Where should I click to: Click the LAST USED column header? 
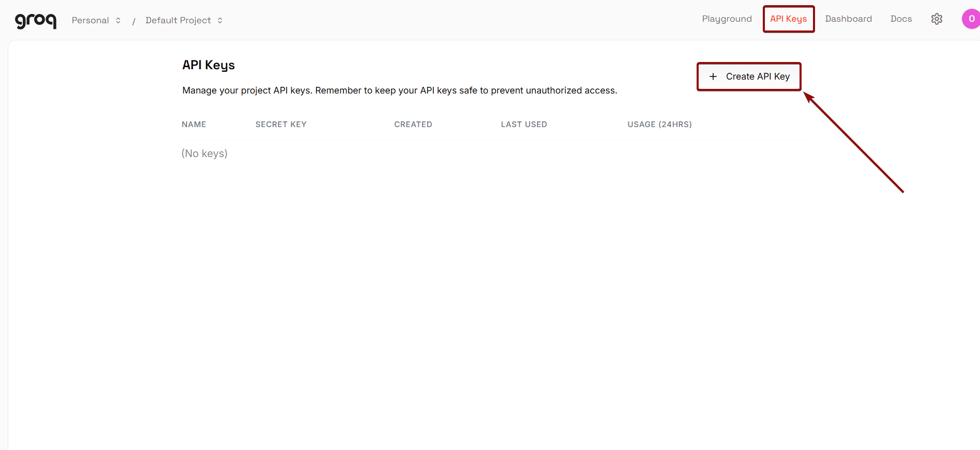tap(524, 124)
